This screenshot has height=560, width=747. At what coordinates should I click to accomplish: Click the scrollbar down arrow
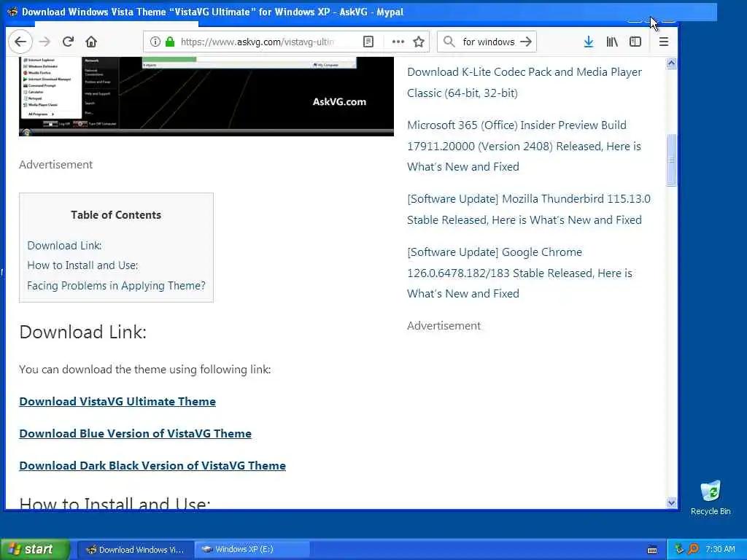tap(672, 503)
